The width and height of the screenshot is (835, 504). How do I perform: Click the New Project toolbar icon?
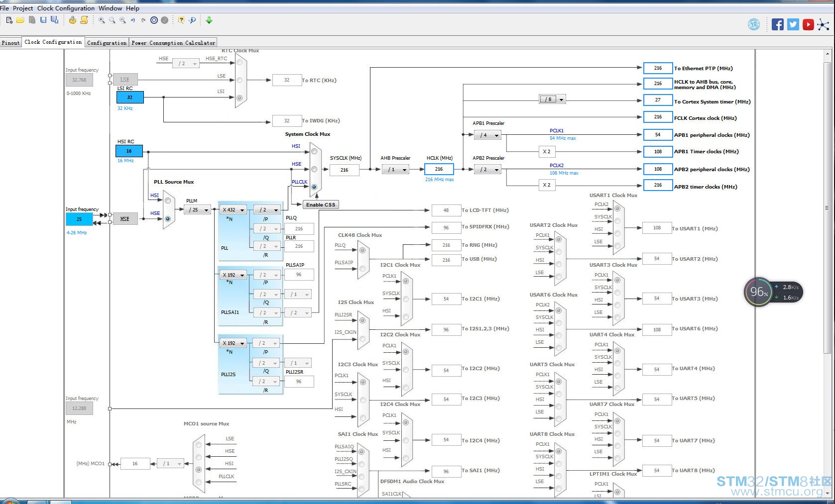tap(9, 20)
